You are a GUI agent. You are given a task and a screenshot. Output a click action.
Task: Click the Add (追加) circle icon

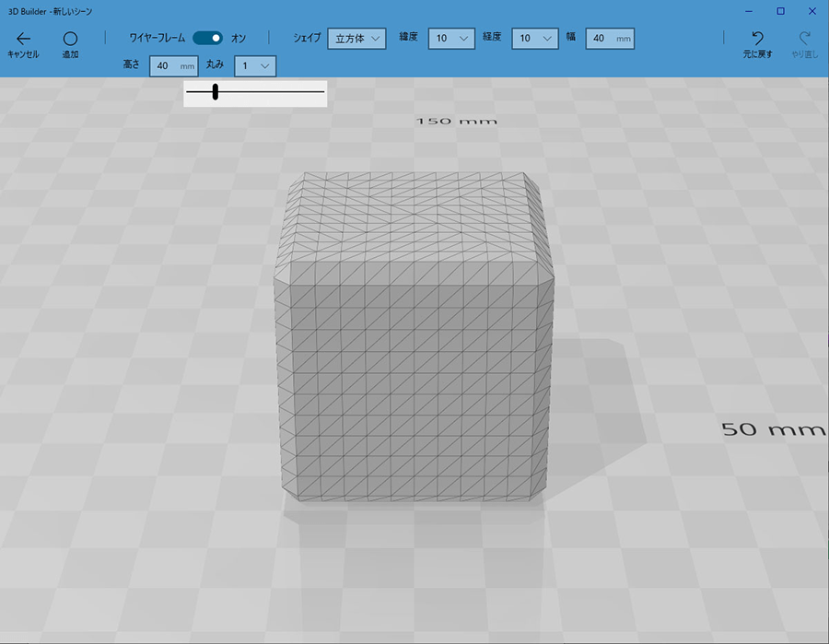click(70, 39)
